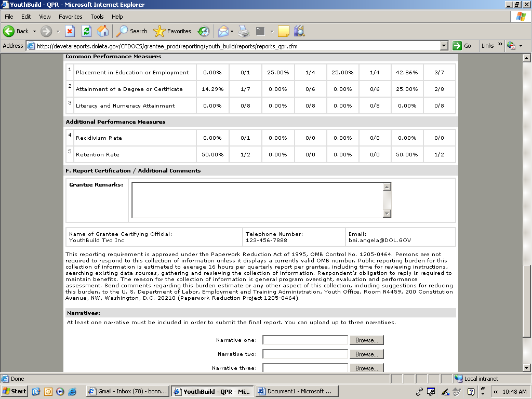Image resolution: width=532 pixels, height=399 pixels.
Task: Click Browse button for Narrative two
Action: pyautogui.click(x=367, y=354)
